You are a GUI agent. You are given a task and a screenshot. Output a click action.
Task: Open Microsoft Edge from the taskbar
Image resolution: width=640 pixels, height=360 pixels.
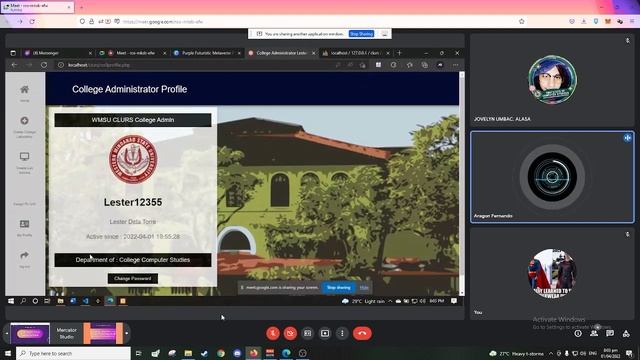[x=286, y=353]
